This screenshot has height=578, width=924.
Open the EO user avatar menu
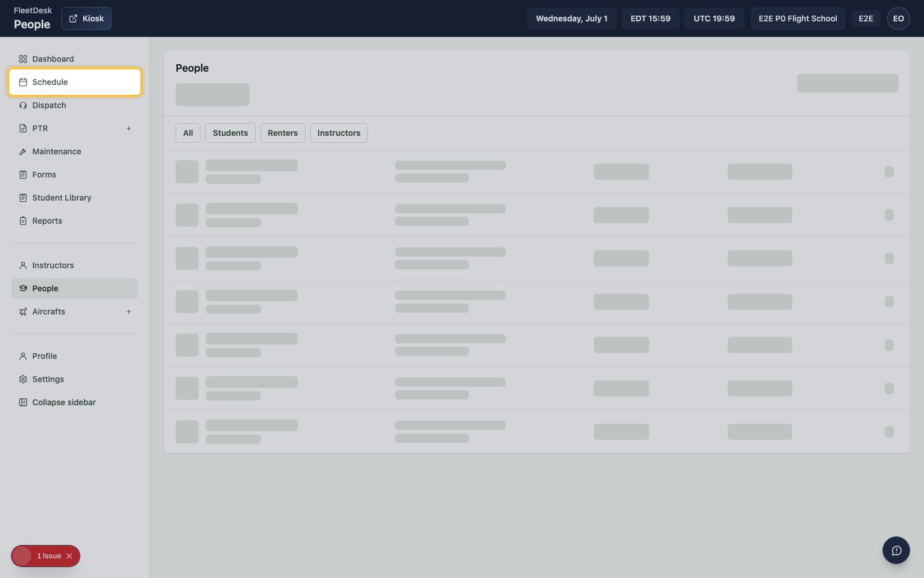pyautogui.click(x=899, y=18)
